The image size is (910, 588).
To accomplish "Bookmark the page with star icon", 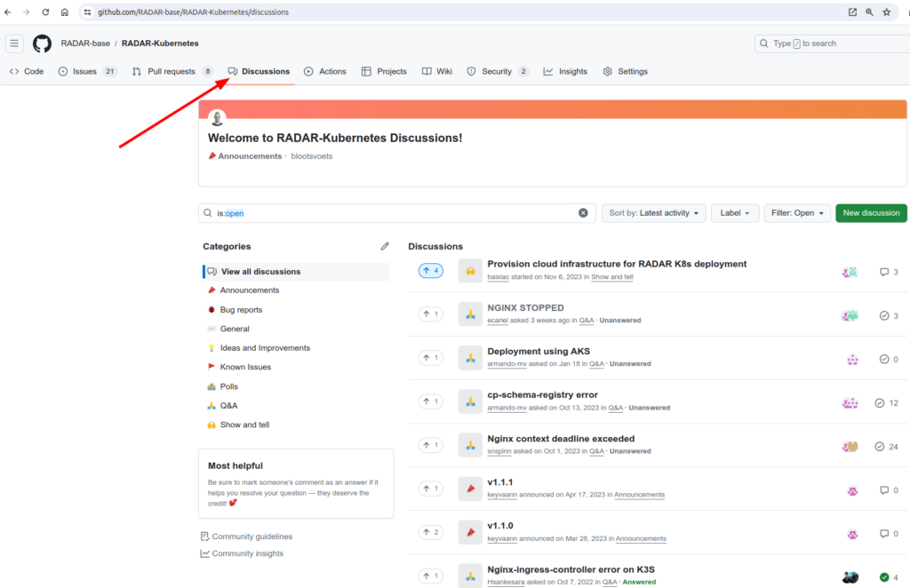I will pos(886,12).
